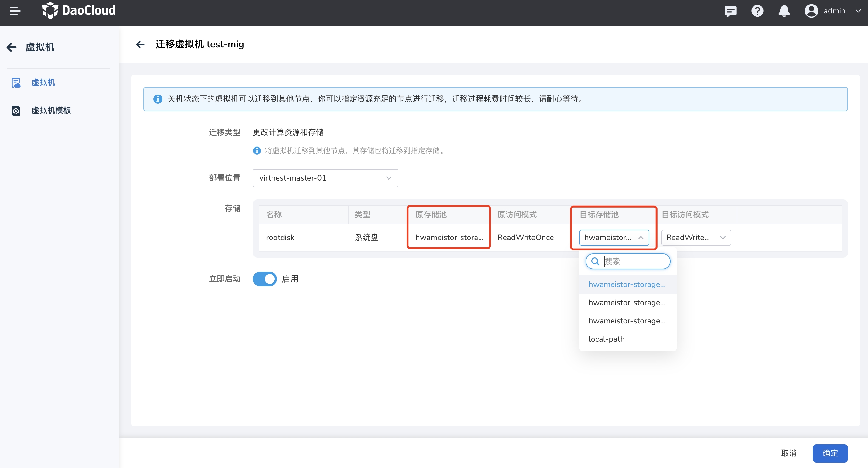Click the 虚拟机模板 sidebar icon
This screenshot has width=868, height=468.
point(16,111)
